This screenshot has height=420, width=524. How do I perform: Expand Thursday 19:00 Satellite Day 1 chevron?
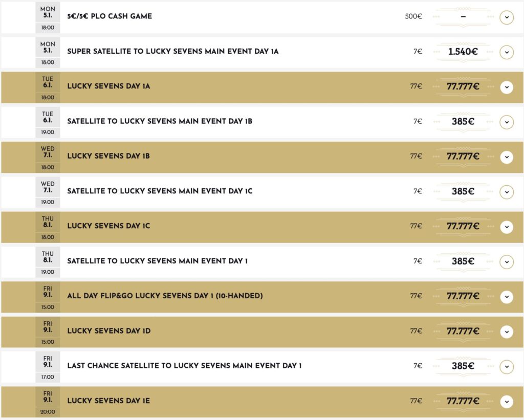(x=506, y=262)
